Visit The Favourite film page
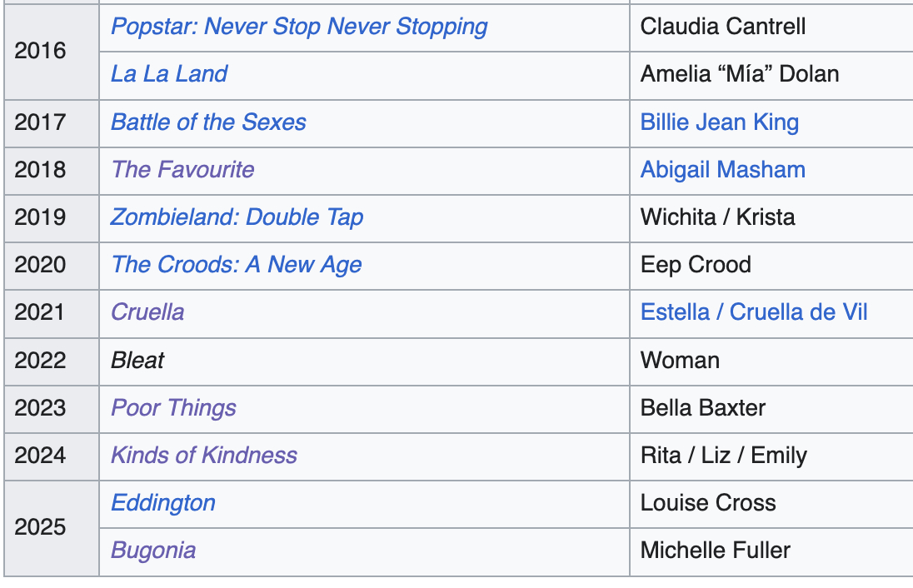This screenshot has height=588, width=913. point(182,170)
